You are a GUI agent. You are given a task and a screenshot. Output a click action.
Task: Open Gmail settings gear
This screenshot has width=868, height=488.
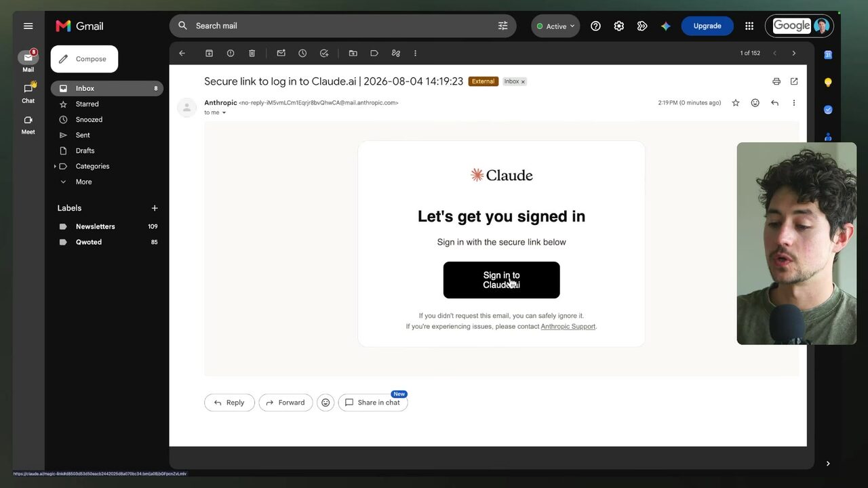(619, 26)
